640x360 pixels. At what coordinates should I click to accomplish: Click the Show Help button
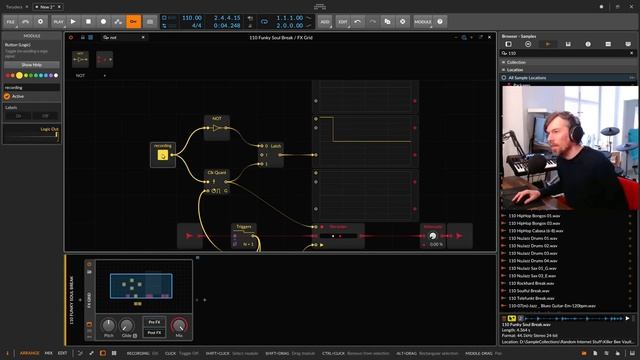pos(32,65)
